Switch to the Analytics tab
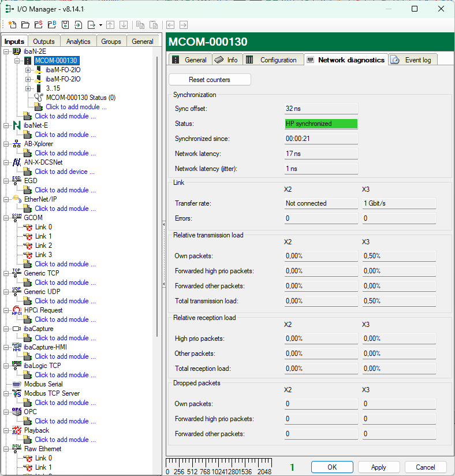This screenshot has width=455, height=476. pos(79,42)
